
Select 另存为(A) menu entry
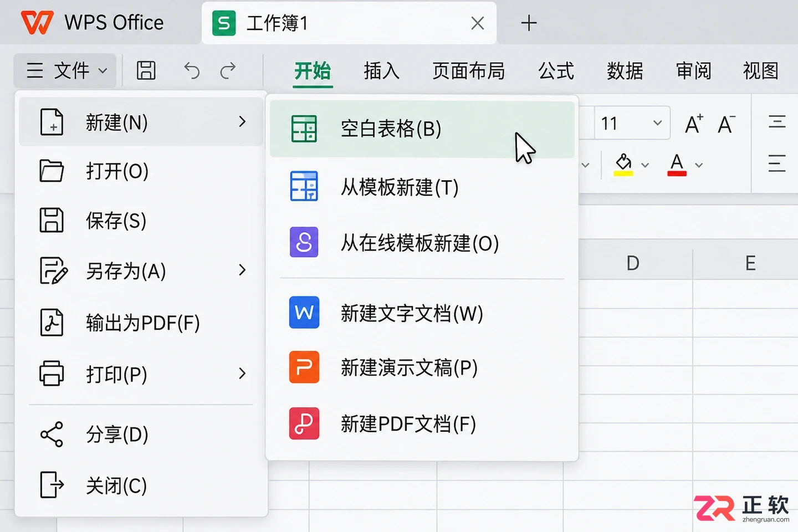click(x=141, y=271)
